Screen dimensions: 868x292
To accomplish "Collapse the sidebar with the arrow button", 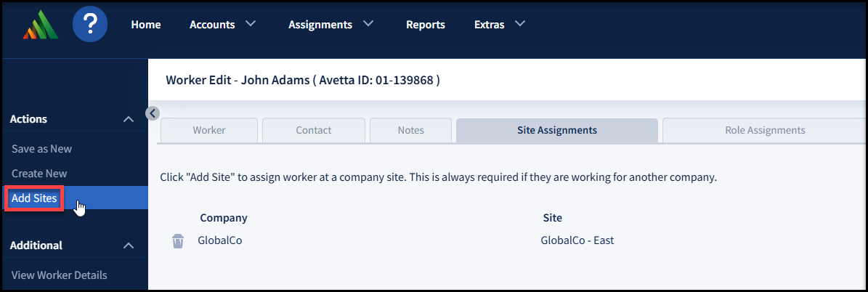I will (152, 113).
